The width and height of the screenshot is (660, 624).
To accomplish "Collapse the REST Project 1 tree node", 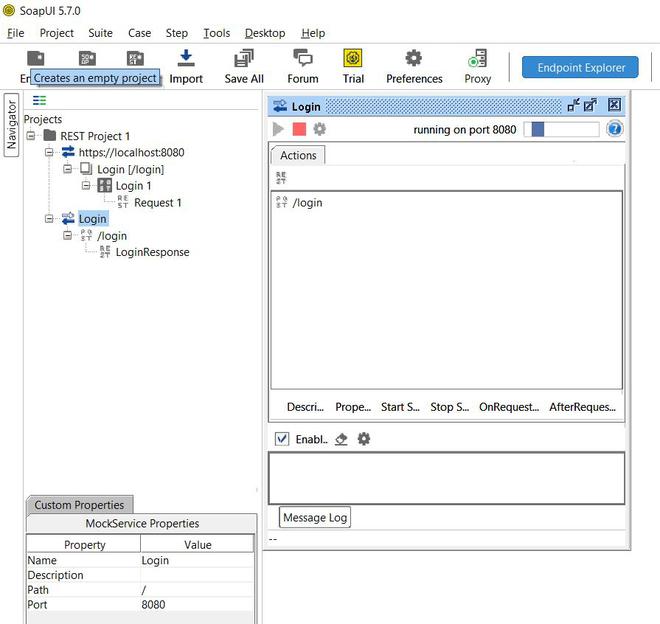I will 31,136.
